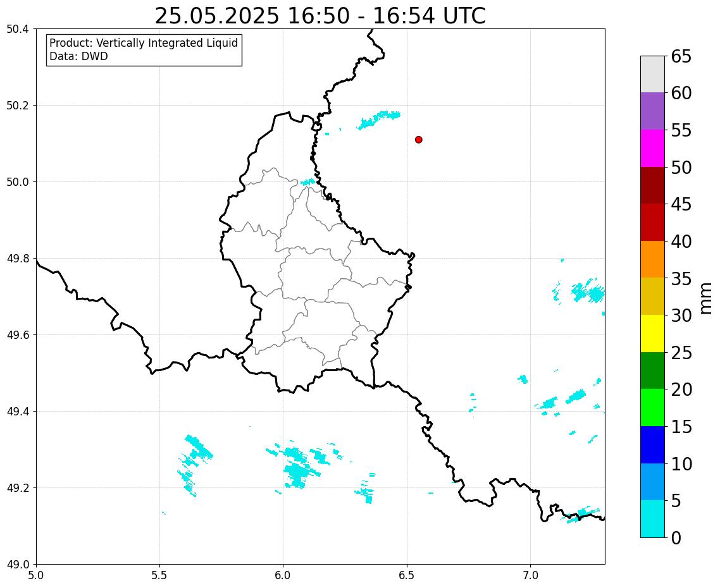This screenshot has width=720, height=588.
Task: Click the latitude axis label '49.2'
Action: click(x=18, y=488)
